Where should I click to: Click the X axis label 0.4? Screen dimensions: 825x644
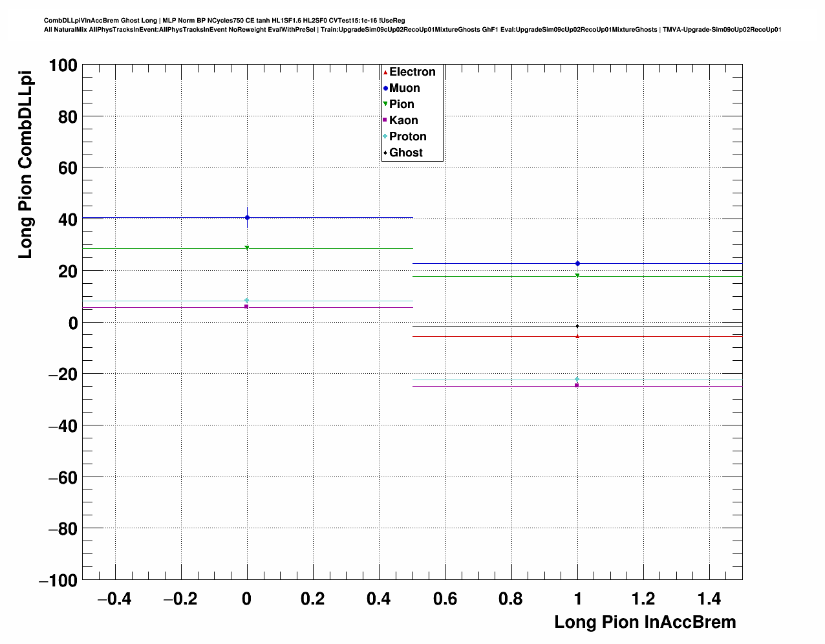[379, 599]
